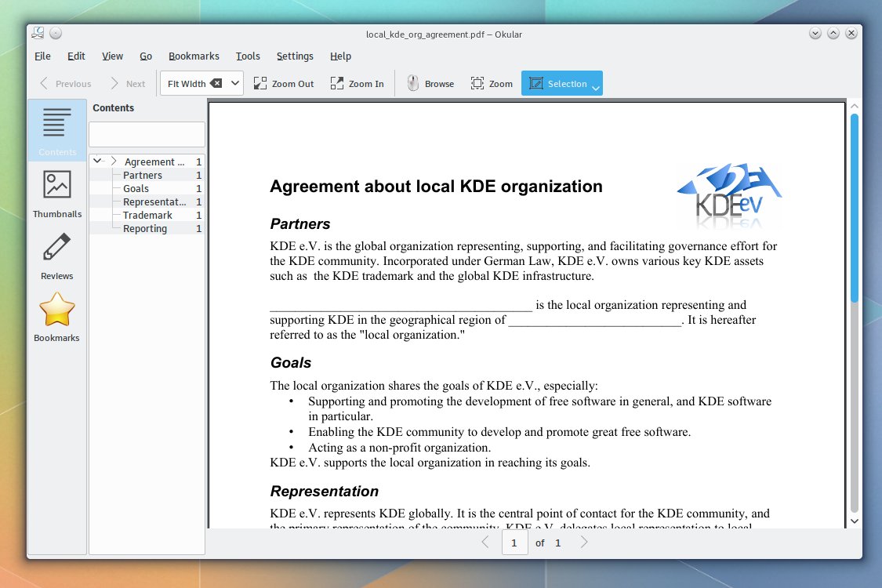Image resolution: width=882 pixels, height=588 pixels.
Task: Go to Previous page in toolbar
Action: pos(66,83)
